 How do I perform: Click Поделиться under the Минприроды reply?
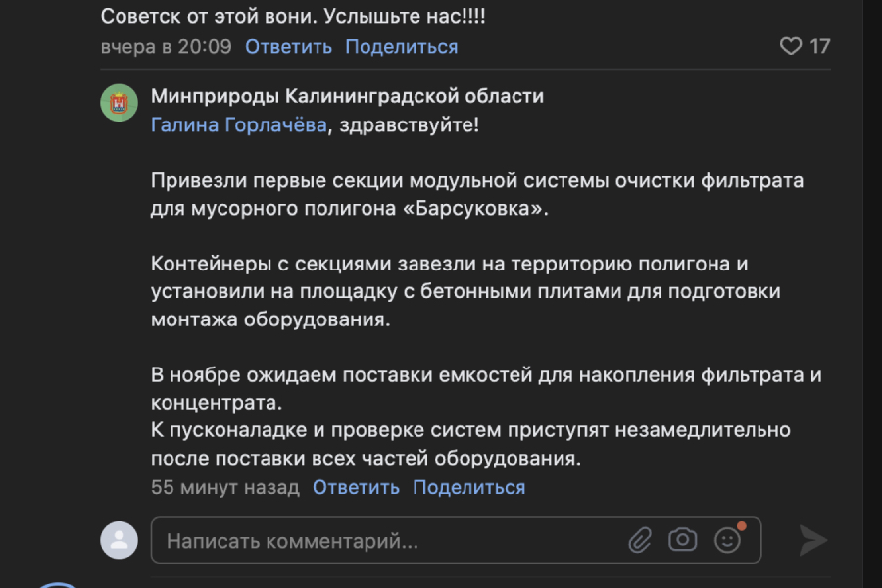pos(468,487)
